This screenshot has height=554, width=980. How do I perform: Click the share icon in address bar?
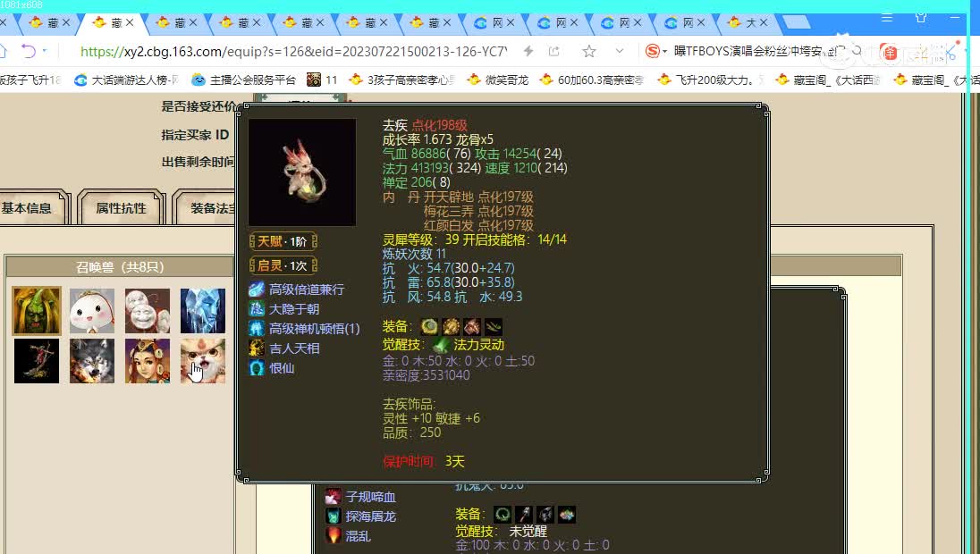coord(553,51)
